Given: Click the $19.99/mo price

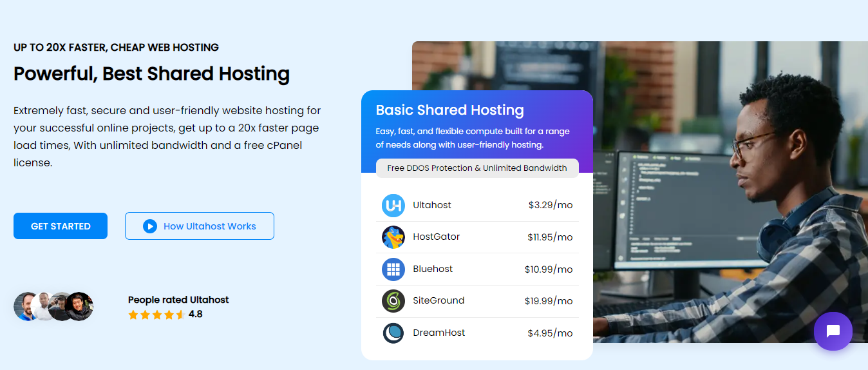Looking at the screenshot, I should [x=549, y=301].
